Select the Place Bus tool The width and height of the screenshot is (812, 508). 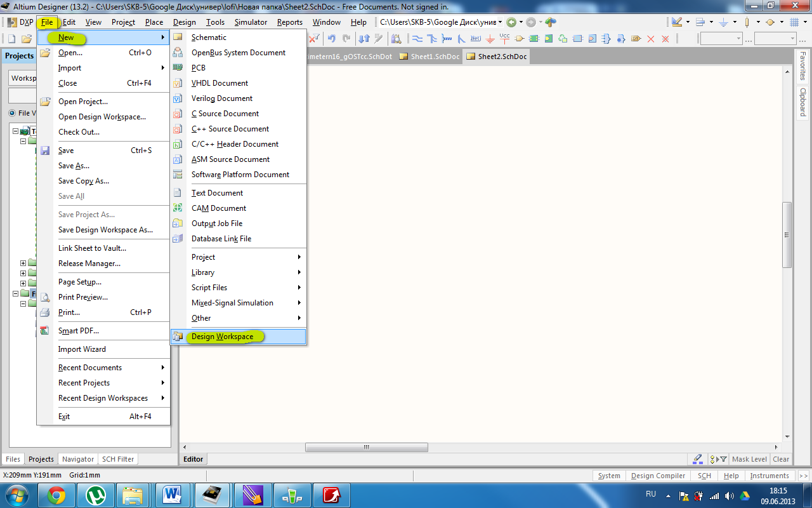pyautogui.click(x=432, y=39)
